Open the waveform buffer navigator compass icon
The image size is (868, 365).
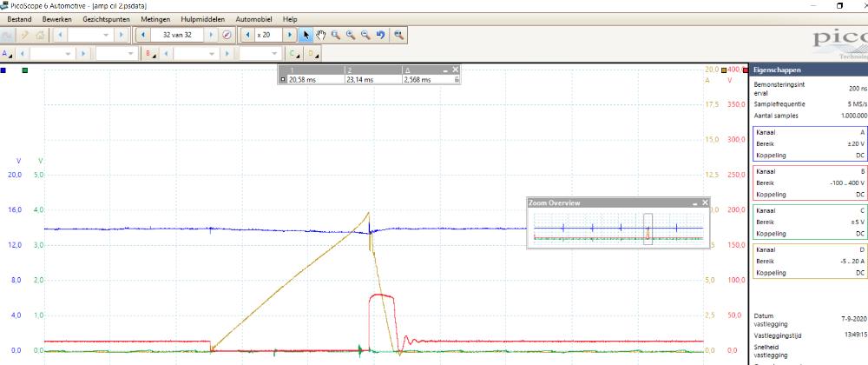click(227, 35)
